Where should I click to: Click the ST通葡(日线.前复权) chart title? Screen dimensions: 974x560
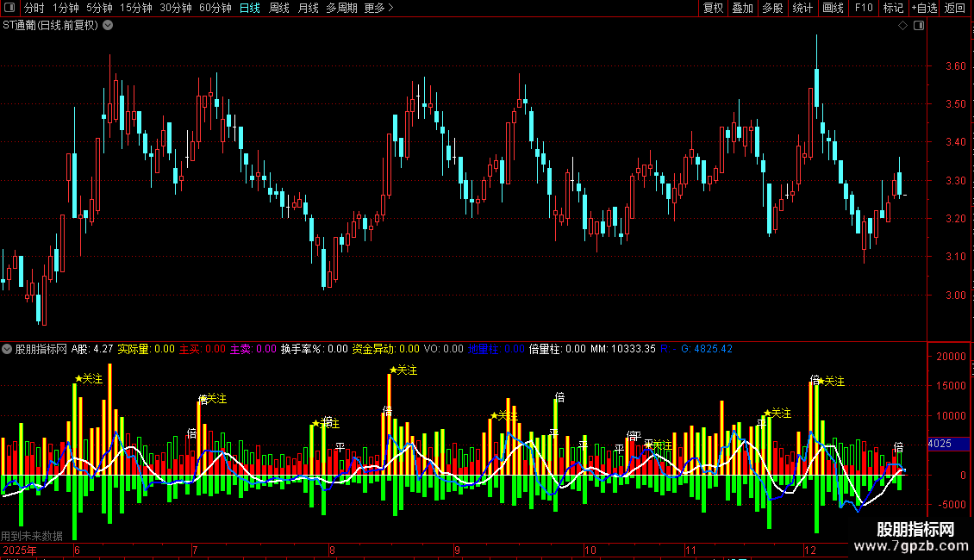point(50,26)
